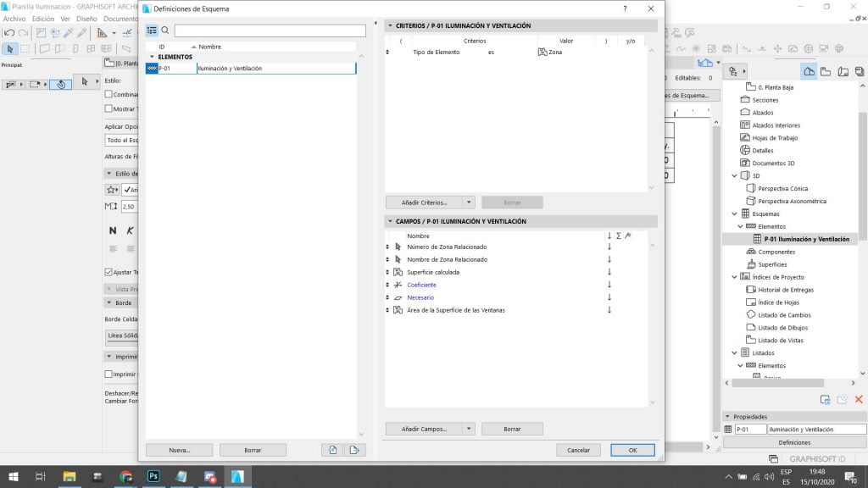Image resolution: width=868 pixels, height=488 pixels.
Task: Click the red delete X icon in navigator
Action: (x=858, y=399)
